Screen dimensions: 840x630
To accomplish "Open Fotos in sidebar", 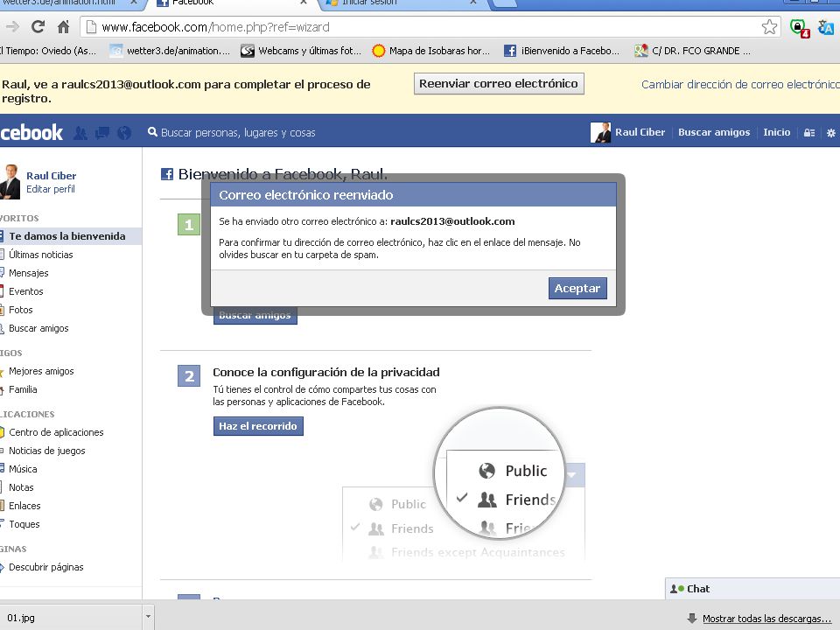I will (20, 310).
